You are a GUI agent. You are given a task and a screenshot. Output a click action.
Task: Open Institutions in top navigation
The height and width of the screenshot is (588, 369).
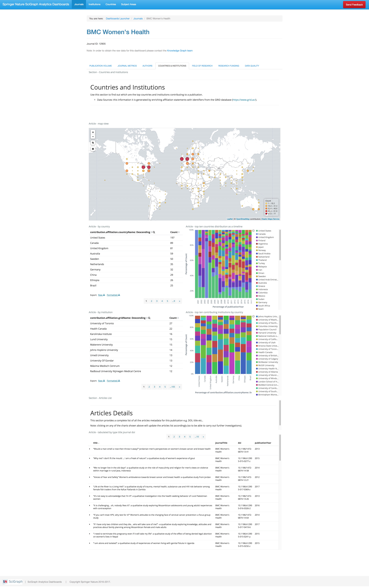[x=94, y=4]
